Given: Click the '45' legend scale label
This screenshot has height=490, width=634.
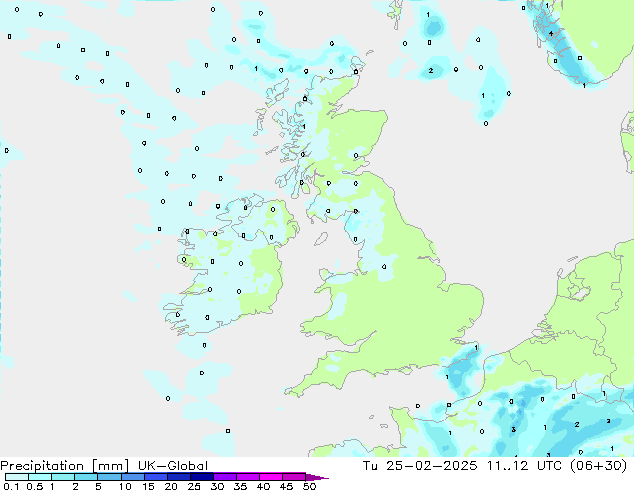Looking at the screenshot, I should pos(286,486).
